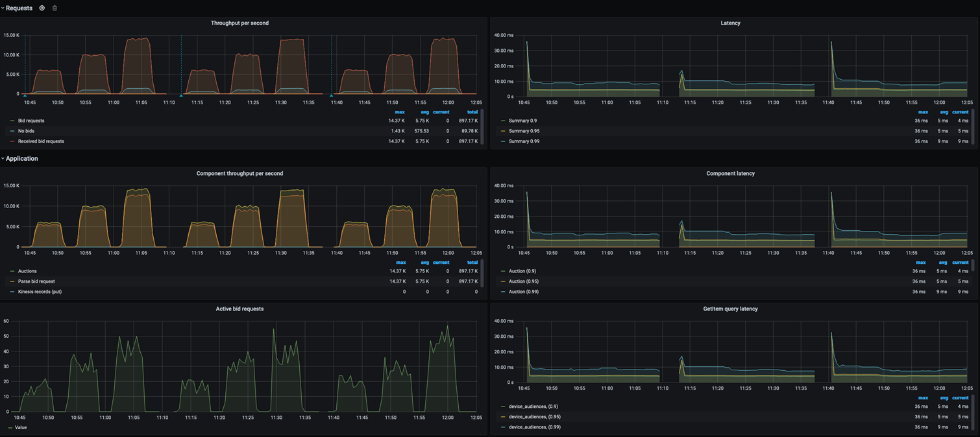Sort Throughput per second legend by current
Image resolution: width=980 pixels, height=437 pixels.
441,112
